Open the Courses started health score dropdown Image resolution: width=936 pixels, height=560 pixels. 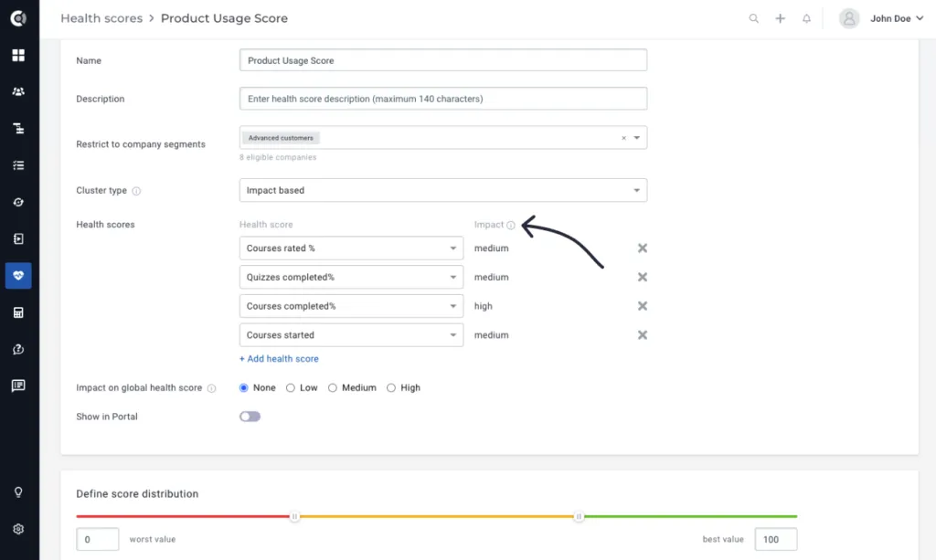click(351, 334)
